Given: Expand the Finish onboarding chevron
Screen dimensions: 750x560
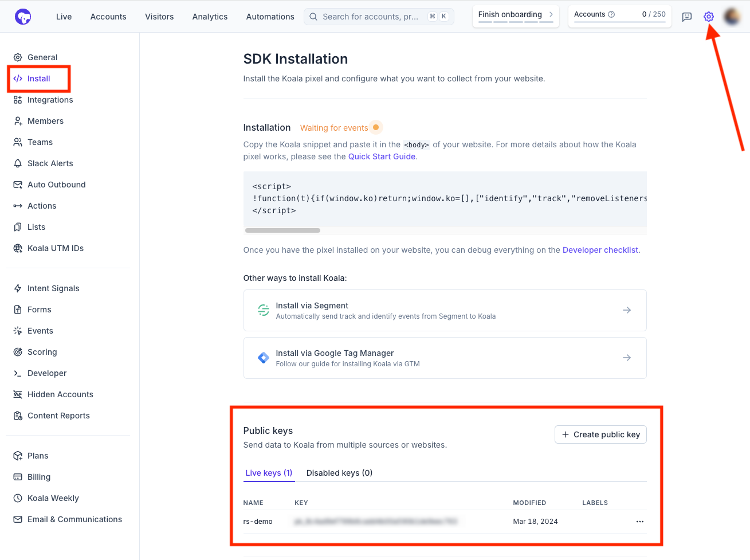Looking at the screenshot, I should 551,14.
